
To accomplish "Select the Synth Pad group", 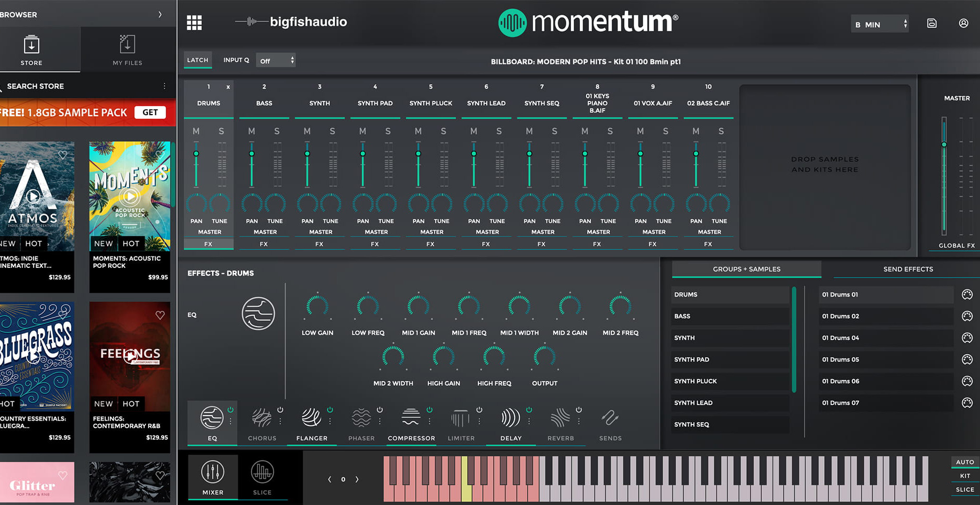I will [x=730, y=360].
